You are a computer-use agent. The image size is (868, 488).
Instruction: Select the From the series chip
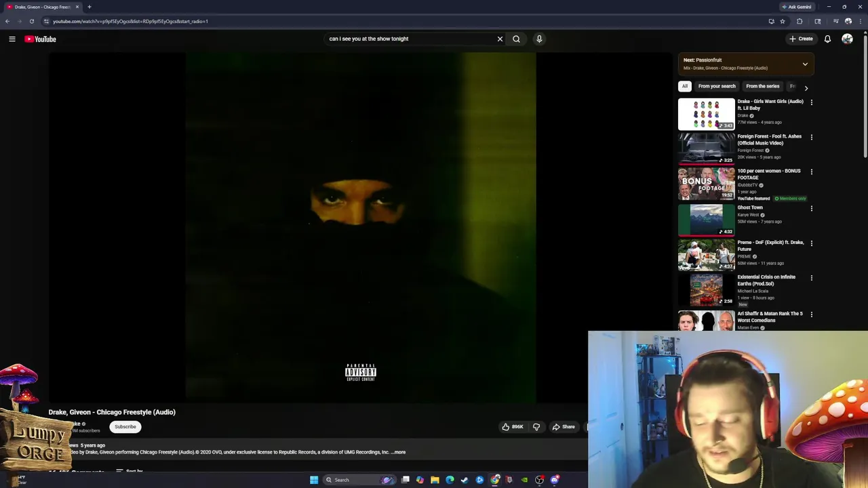(762, 86)
